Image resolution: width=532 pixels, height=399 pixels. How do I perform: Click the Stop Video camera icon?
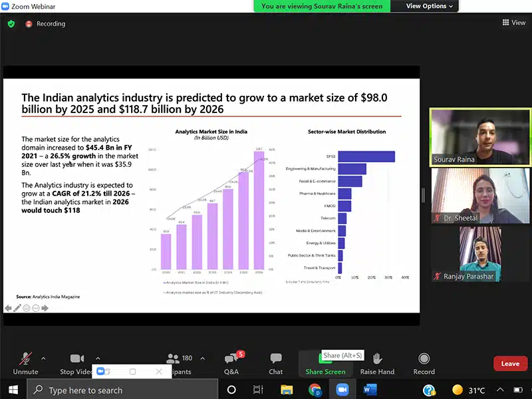click(x=76, y=359)
